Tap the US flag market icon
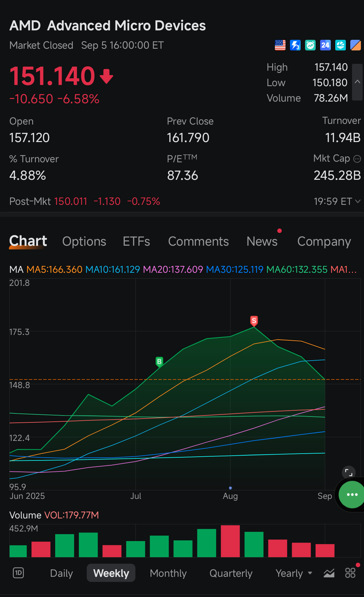The height and width of the screenshot is (597, 364). 280,45
